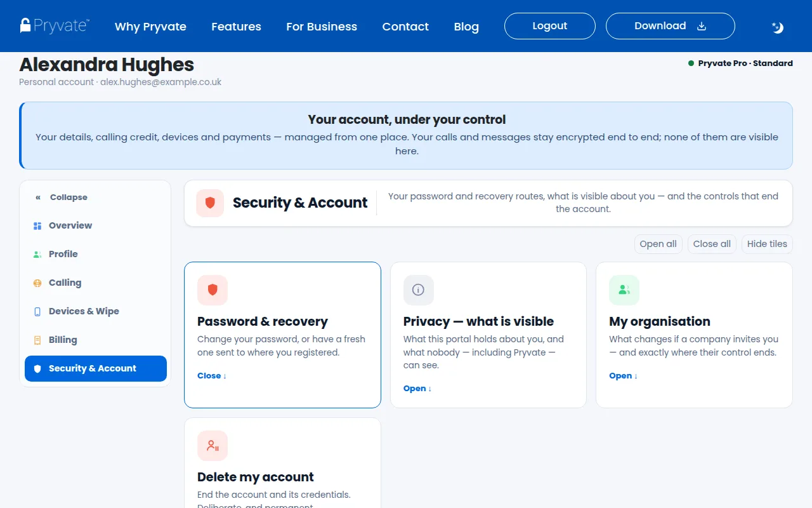Screen dimensions: 812x508
Task: Expand Privacy tile with Open link
Action: click(x=417, y=389)
